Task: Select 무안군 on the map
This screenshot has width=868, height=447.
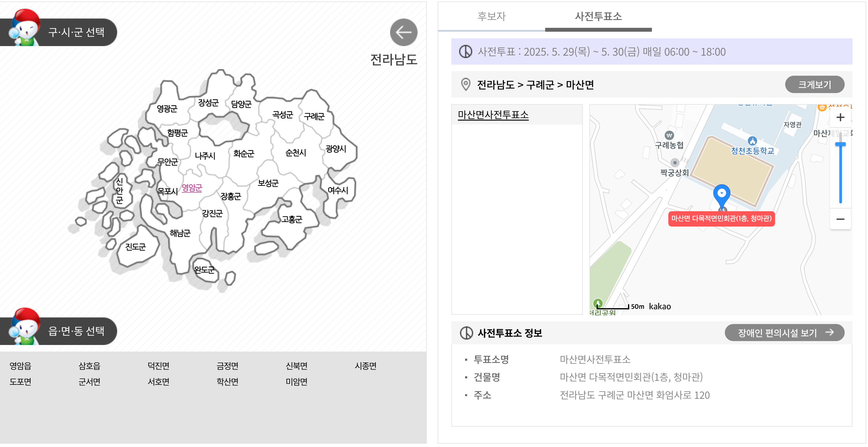Action: tap(167, 162)
